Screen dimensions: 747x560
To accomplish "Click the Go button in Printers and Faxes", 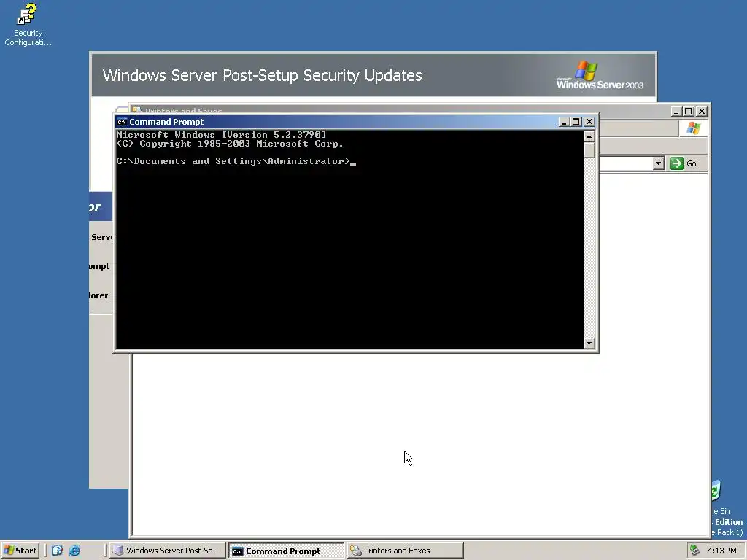I will pos(684,163).
